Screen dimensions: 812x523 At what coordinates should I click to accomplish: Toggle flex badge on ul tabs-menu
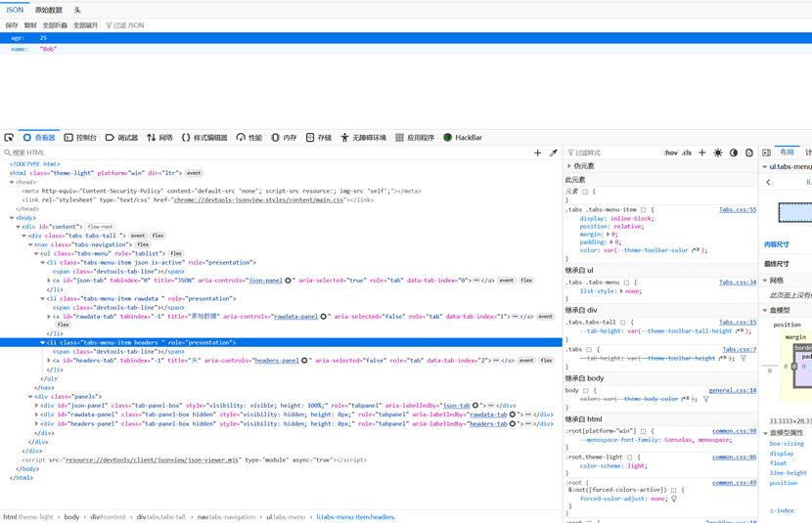(x=176, y=253)
